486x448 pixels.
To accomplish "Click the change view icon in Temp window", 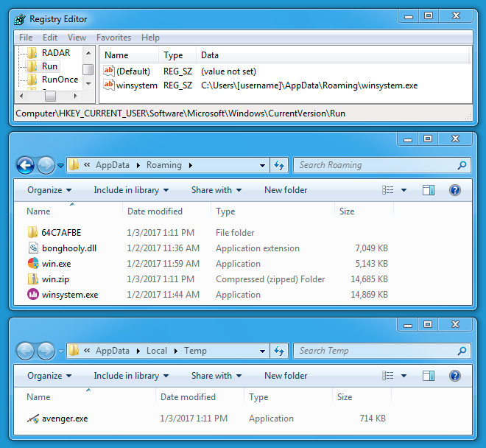I will [387, 376].
